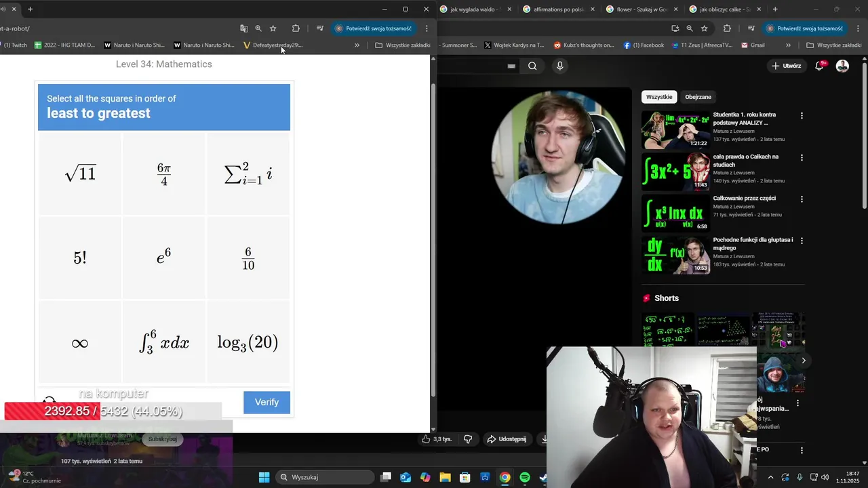Click the Subskrybuj button
The width and height of the screenshot is (868, 488).
point(163,439)
